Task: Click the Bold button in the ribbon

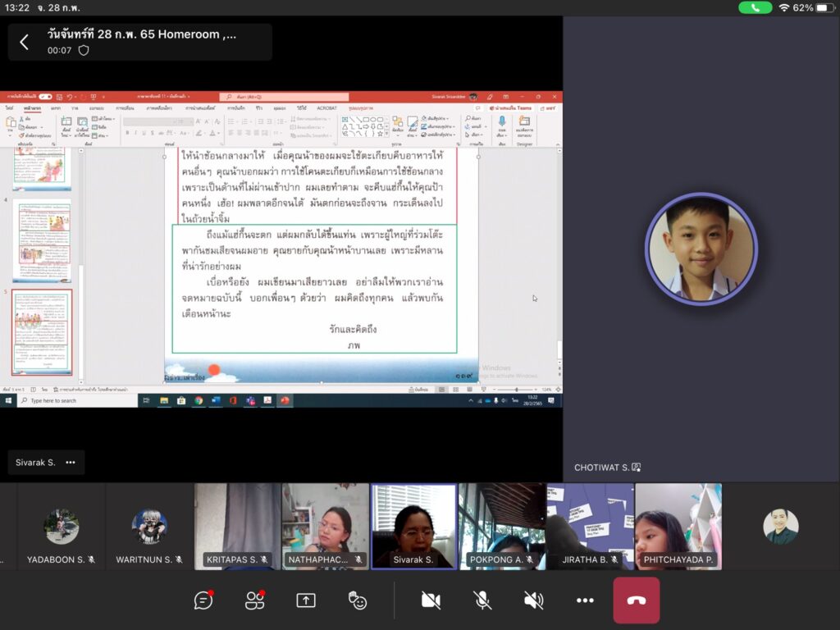Action: point(127,133)
